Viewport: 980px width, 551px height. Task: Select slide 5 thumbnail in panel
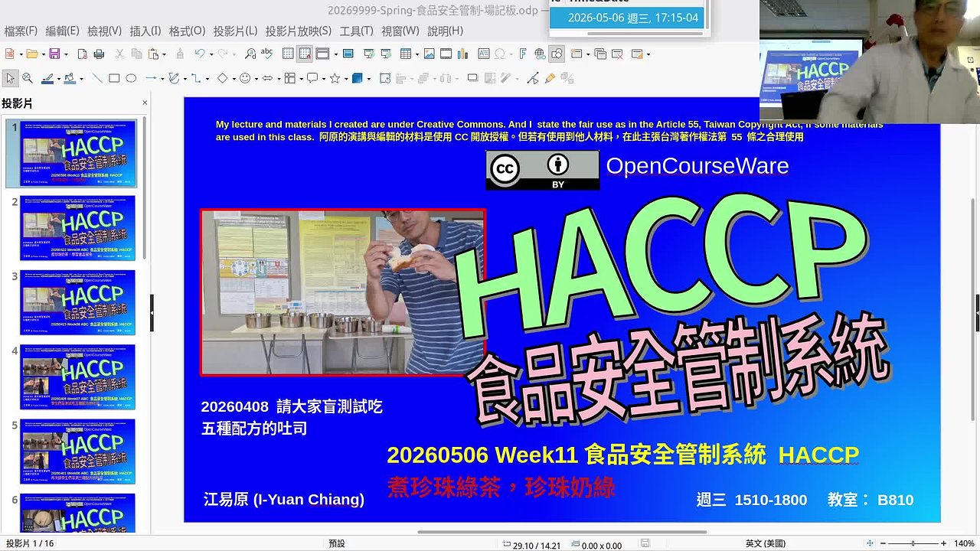(78, 451)
